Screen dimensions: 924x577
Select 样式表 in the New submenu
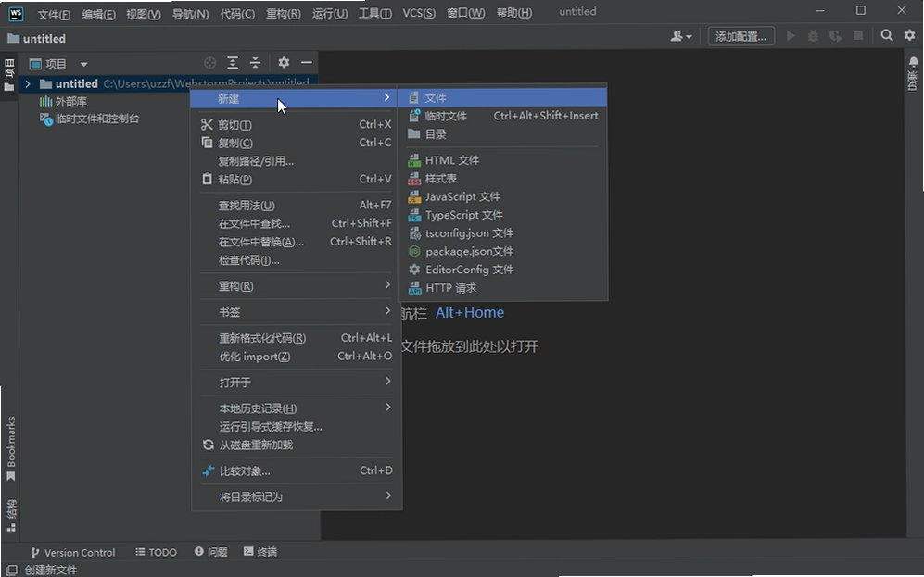(502, 179)
